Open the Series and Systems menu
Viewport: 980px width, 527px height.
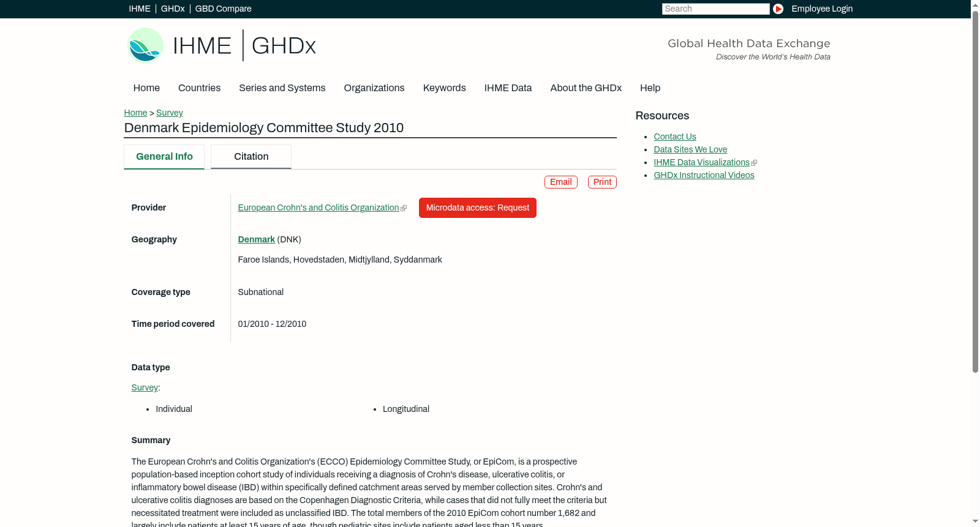[x=282, y=88]
